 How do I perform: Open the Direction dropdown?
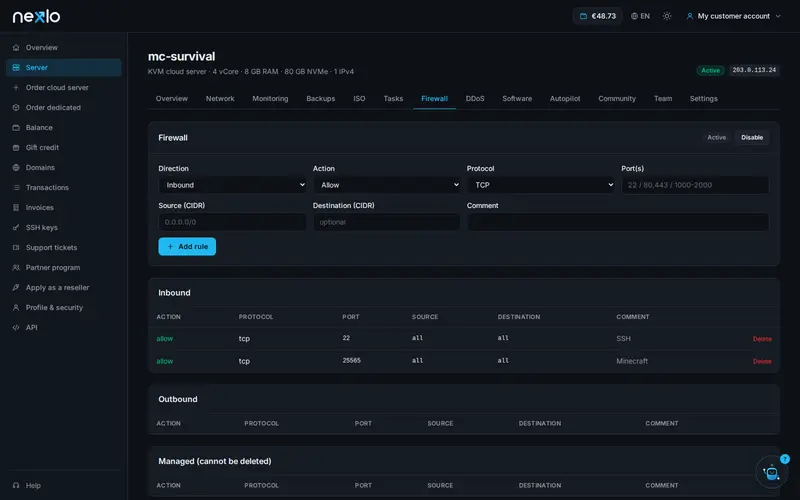click(x=232, y=185)
